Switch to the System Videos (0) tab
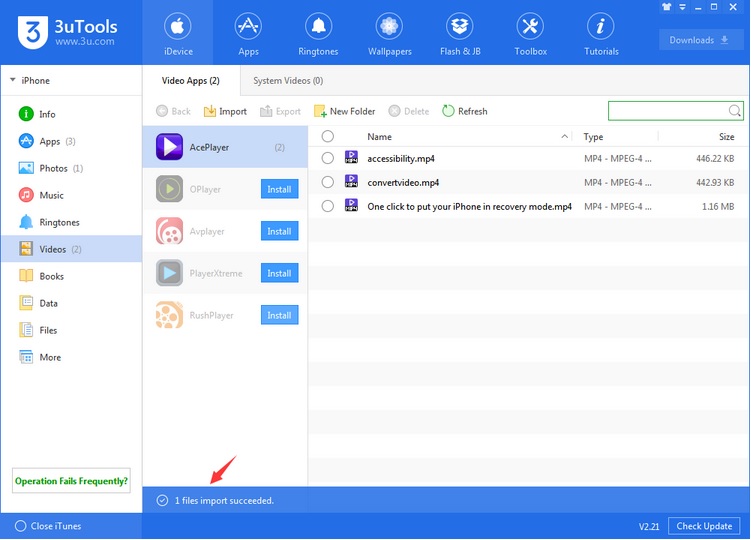 pos(288,80)
